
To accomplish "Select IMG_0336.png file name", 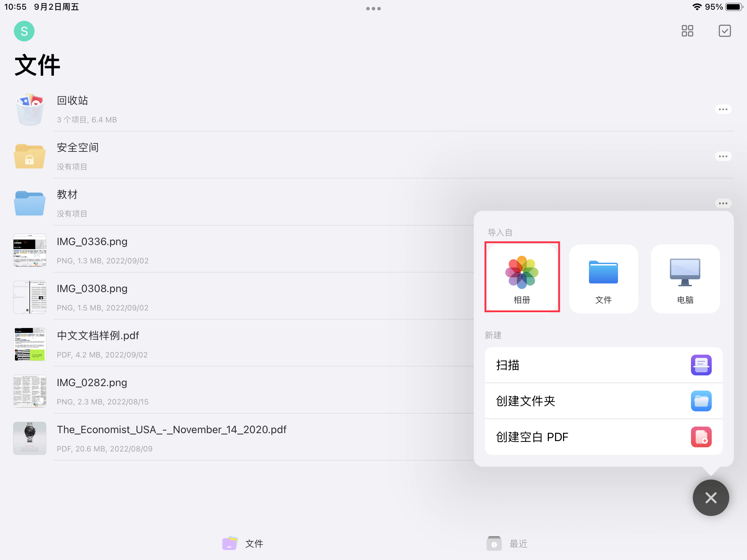I will tap(92, 241).
